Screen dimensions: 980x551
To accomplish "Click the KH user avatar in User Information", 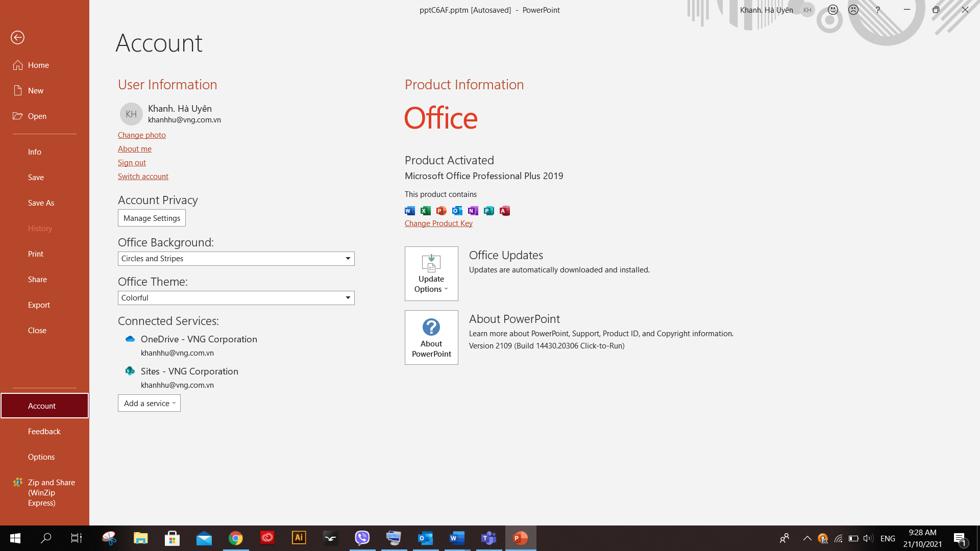I will (x=131, y=114).
